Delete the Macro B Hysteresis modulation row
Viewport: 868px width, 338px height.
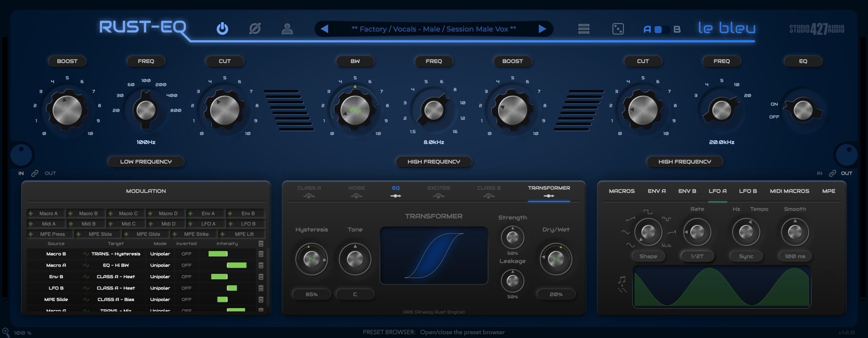(x=261, y=254)
